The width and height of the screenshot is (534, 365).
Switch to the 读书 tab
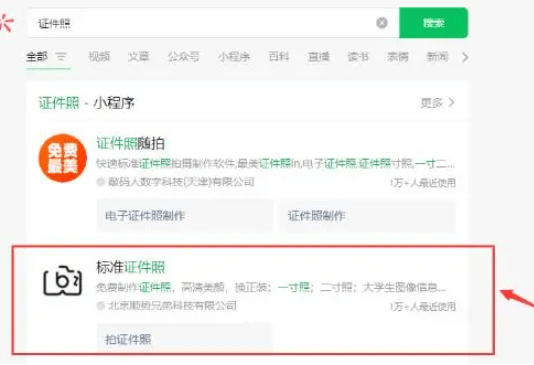click(x=358, y=57)
